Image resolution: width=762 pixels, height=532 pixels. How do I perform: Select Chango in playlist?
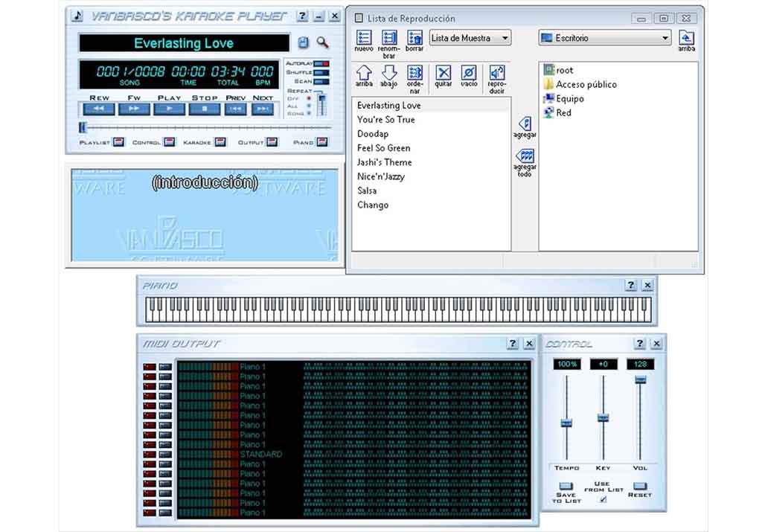pos(431,205)
